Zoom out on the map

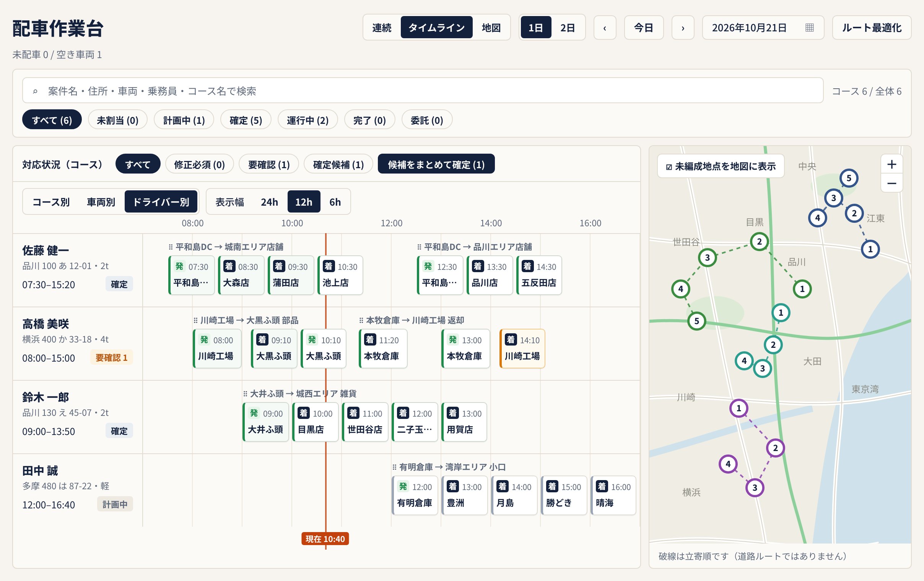coord(891,183)
